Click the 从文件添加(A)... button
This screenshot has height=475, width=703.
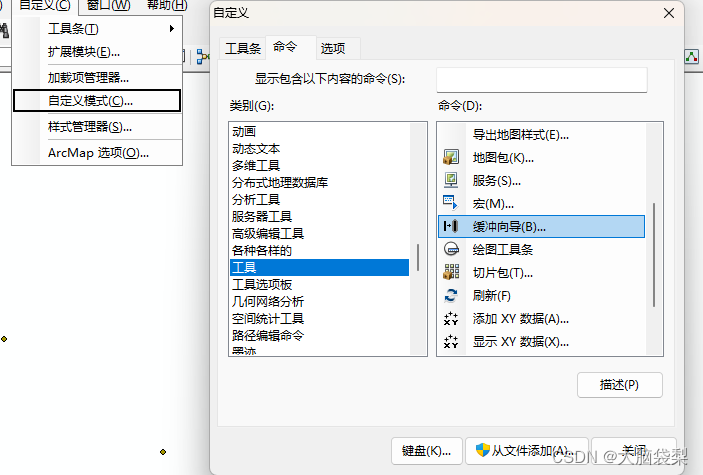[527, 450]
